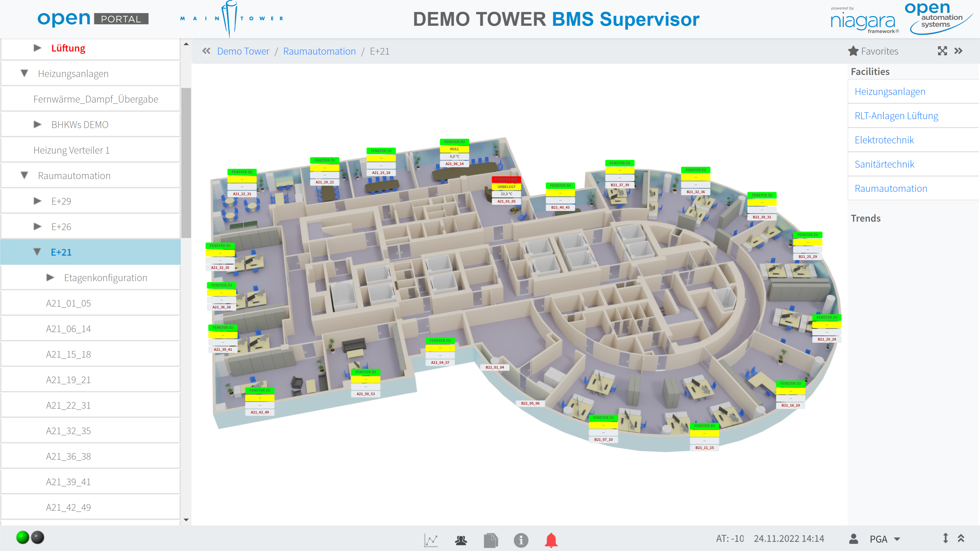The width and height of the screenshot is (980, 551).
Task: Open Elektrotechnik facility link
Action: click(884, 140)
